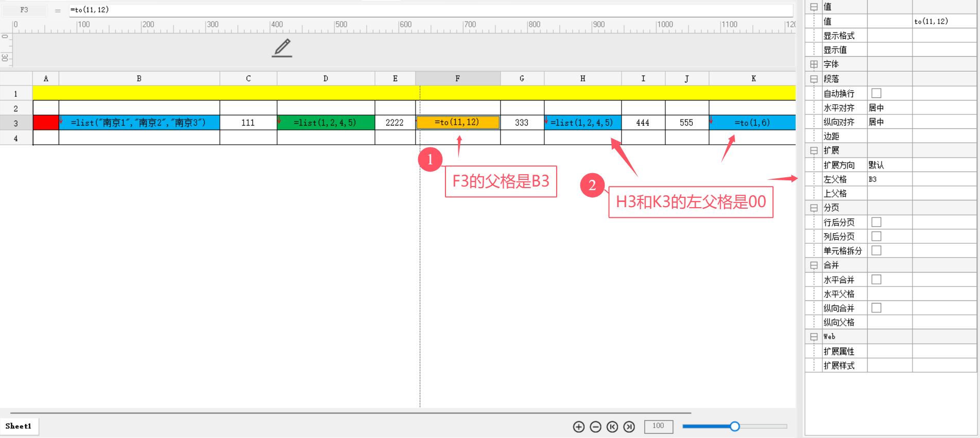Click the numbered circle 1 annotation
Screen dimensions: 980x438
tap(430, 160)
